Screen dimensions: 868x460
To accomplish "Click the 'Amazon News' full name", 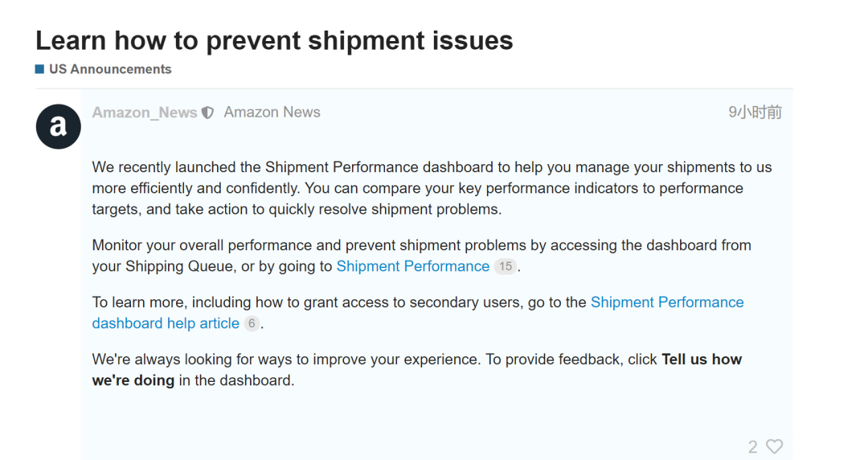I will click(x=272, y=113).
